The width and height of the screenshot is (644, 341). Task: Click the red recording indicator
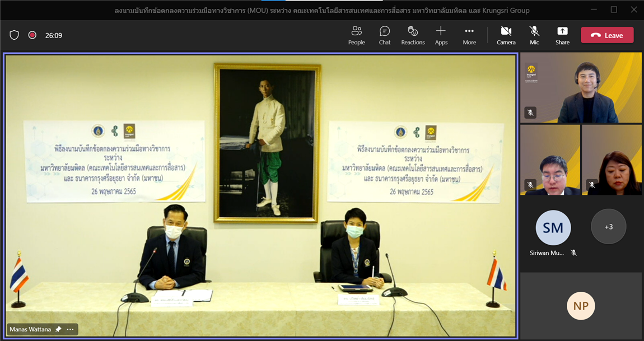pyautogui.click(x=32, y=35)
